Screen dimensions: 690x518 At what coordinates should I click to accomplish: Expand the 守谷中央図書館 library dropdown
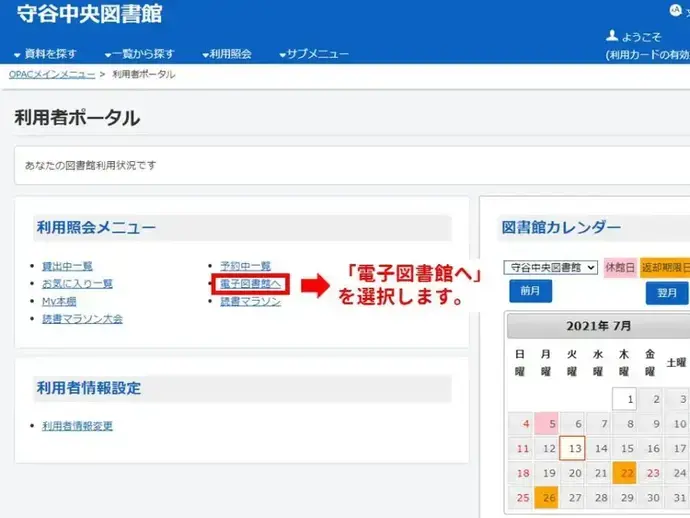551,268
